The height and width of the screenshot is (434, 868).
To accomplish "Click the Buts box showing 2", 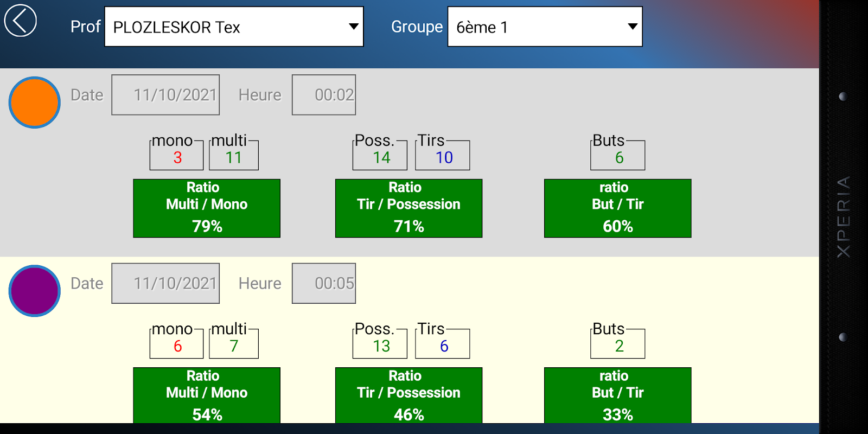I will click(x=618, y=345).
